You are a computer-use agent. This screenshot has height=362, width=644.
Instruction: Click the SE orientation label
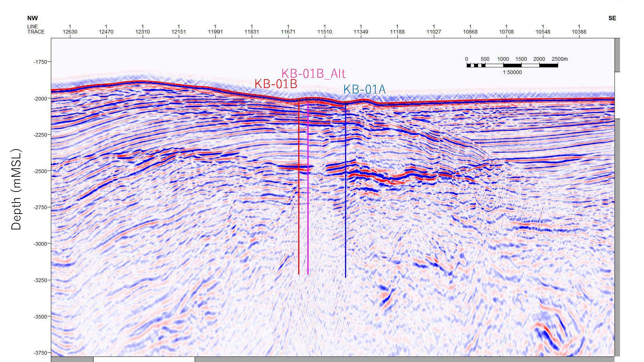point(612,18)
